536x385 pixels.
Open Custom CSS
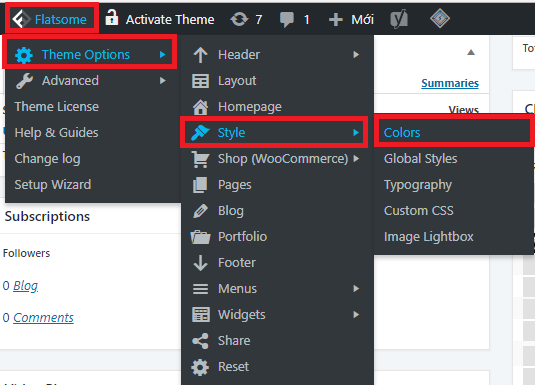[419, 211]
